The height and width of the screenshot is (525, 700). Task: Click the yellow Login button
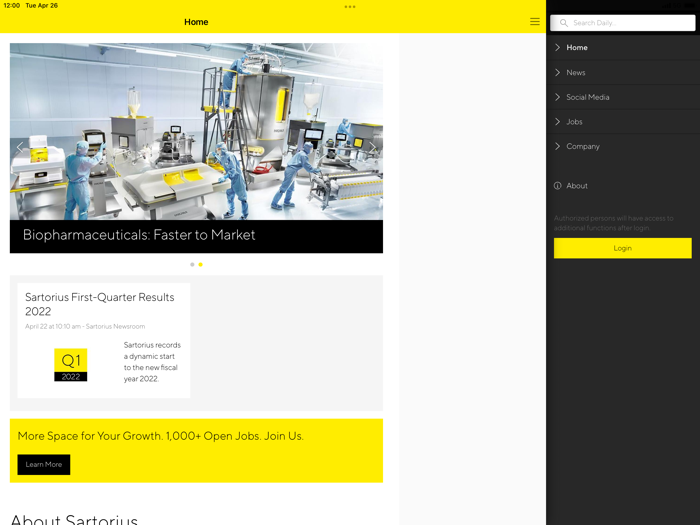click(x=623, y=248)
